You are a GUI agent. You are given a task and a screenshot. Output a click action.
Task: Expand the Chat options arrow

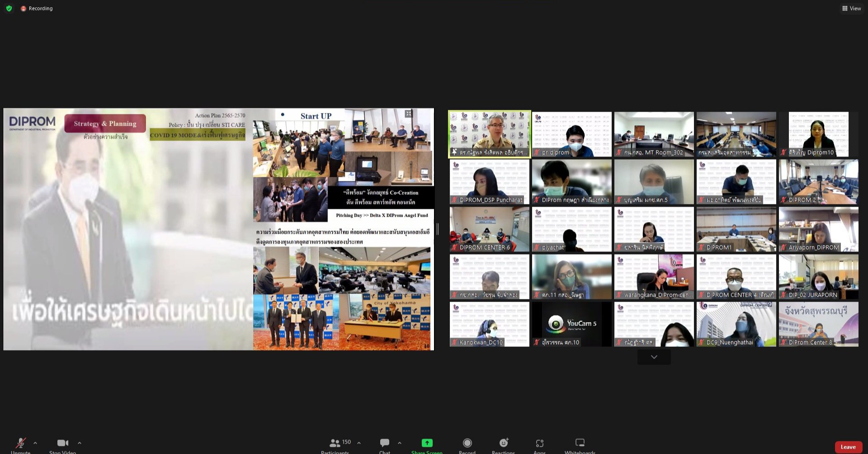400,443
